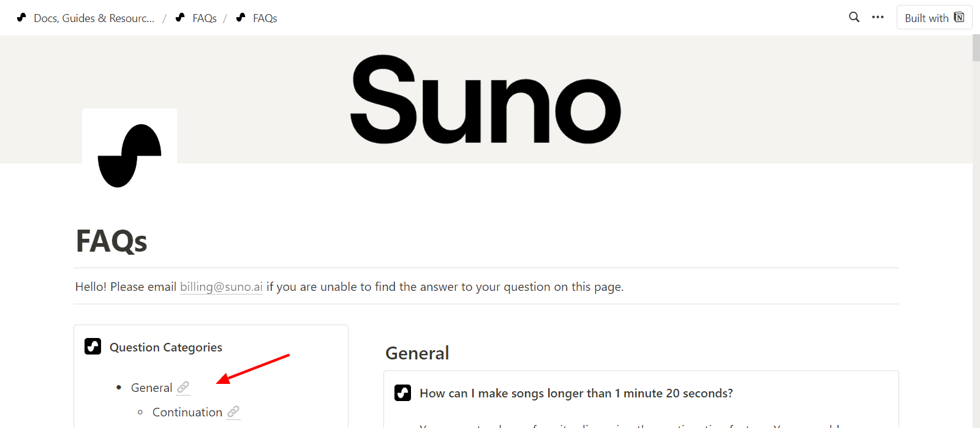The width and height of the screenshot is (980, 428).
Task: Go to the middle FAQs breadcrumb
Action: pos(204,18)
